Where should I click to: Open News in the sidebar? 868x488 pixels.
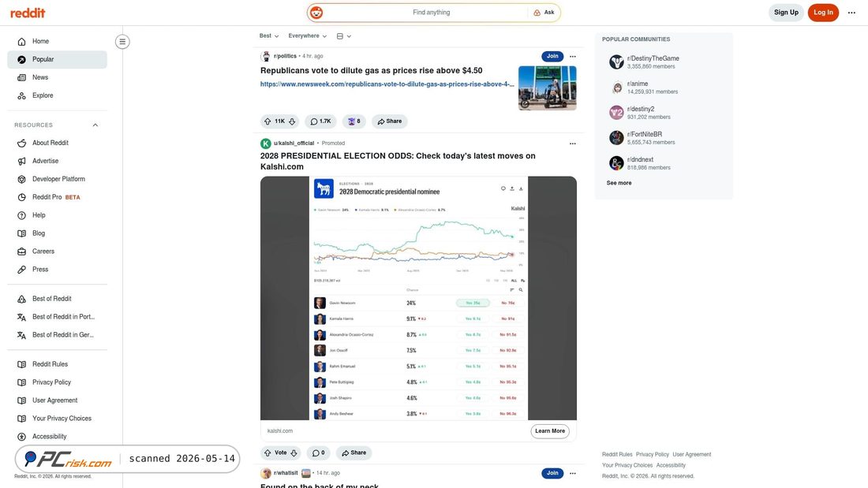(x=57, y=77)
